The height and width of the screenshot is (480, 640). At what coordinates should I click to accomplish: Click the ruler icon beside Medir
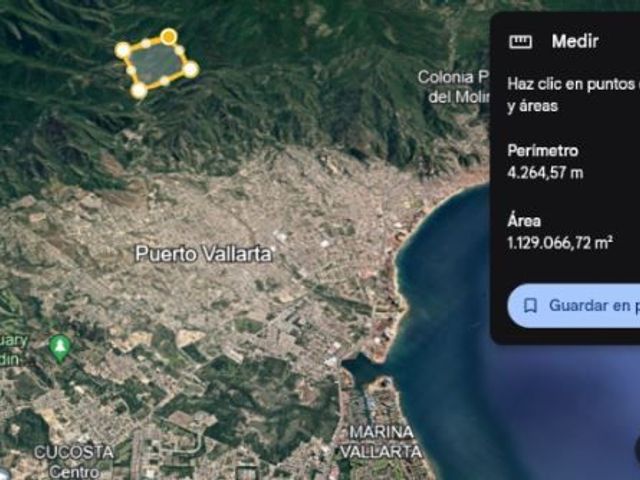click(520, 42)
